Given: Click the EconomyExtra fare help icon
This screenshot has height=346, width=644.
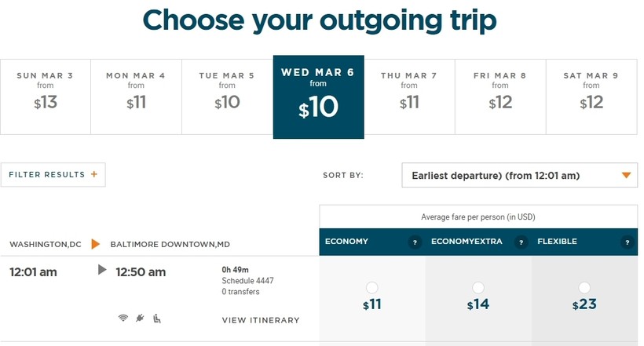Looking at the screenshot, I should 520,242.
